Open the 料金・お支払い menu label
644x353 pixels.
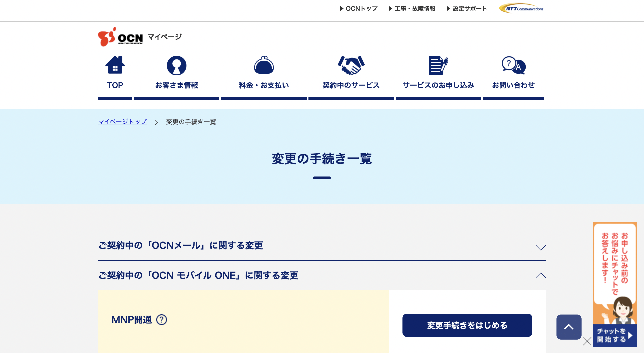[264, 85]
